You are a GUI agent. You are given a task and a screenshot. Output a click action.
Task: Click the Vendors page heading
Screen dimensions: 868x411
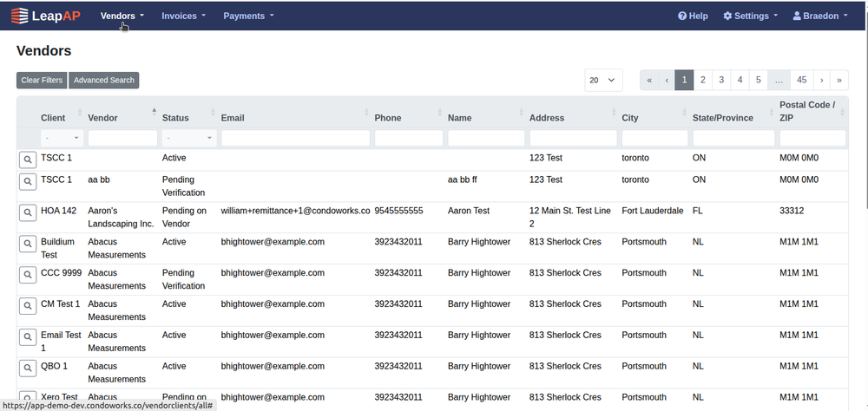click(43, 51)
